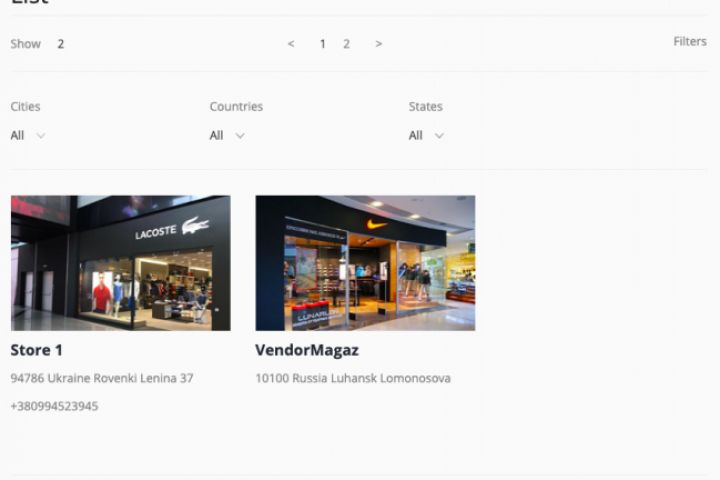Expand the Countries dropdown chevron
This screenshot has height=480, width=720.
pos(240,136)
